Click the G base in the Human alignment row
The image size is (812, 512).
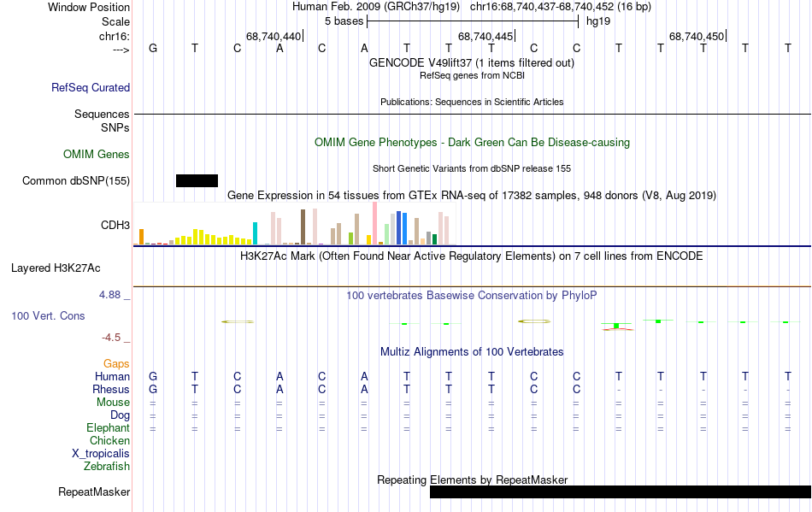click(153, 376)
